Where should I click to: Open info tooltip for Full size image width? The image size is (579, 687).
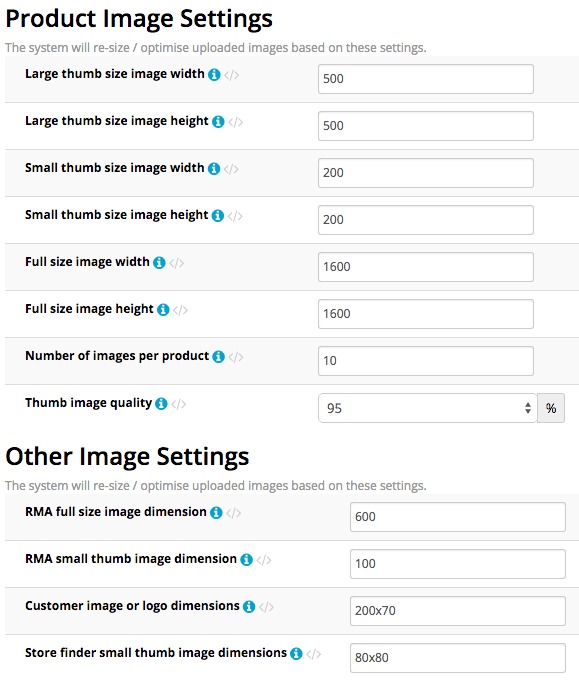click(x=159, y=262)
